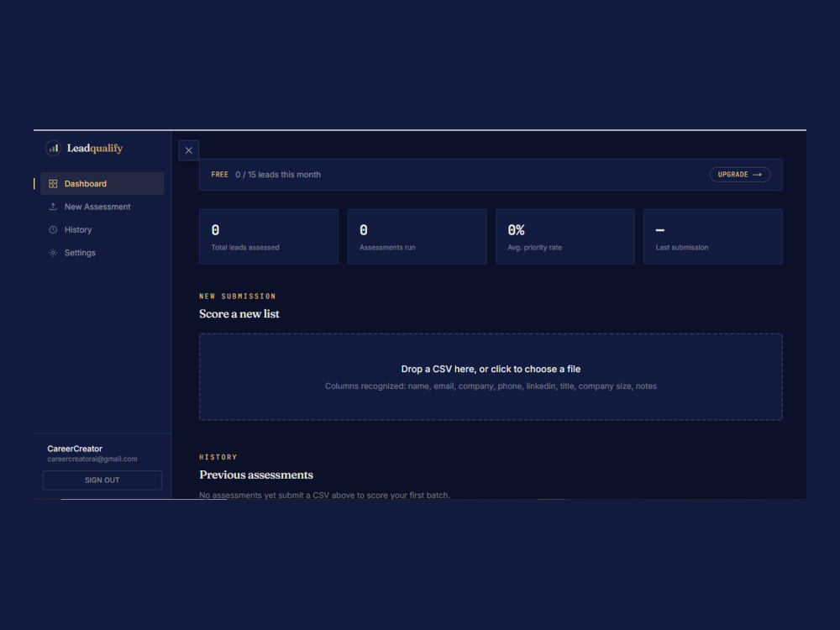Click the New Assessment upload icon
Viewport: 840px width, 630px height.
coord(53,207)
